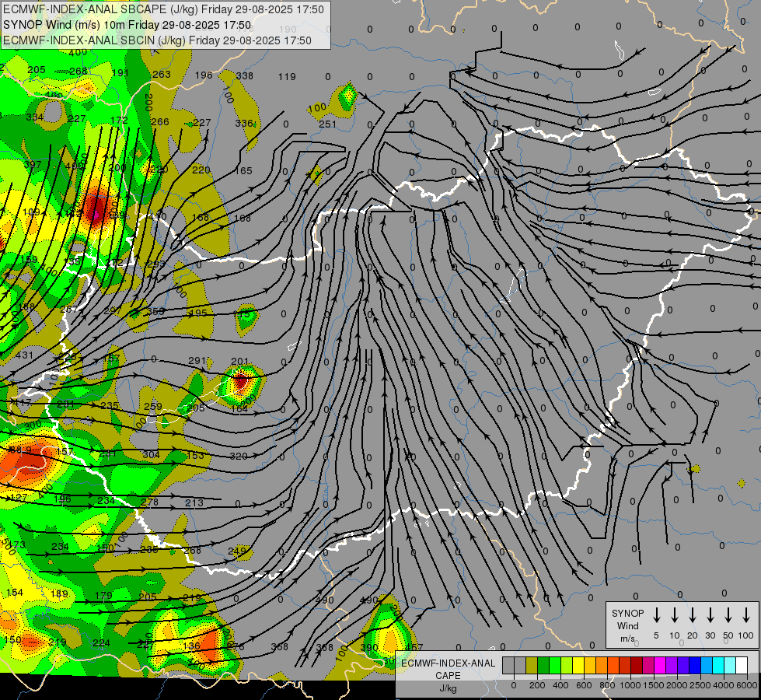The height and width of the screenshot is (700, 761).
Task: Pick the cyan CAPE legend swatch
Action: point(718,665)
